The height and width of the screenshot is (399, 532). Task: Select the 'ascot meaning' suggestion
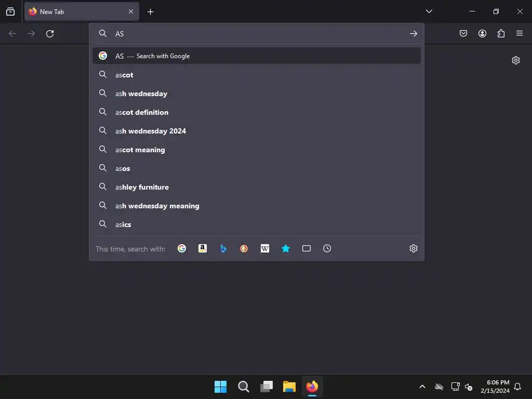[257, 150]
